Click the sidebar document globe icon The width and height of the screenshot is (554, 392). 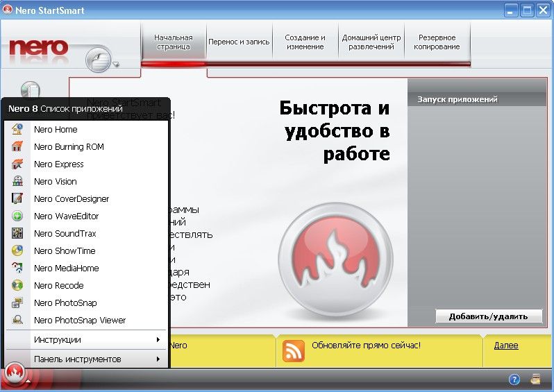(31, 90)
